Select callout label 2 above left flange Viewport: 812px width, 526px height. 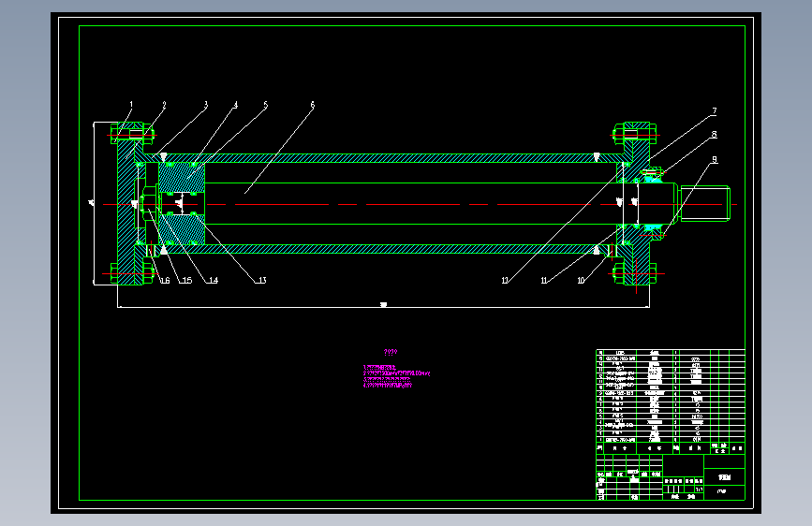pos(164,105)
